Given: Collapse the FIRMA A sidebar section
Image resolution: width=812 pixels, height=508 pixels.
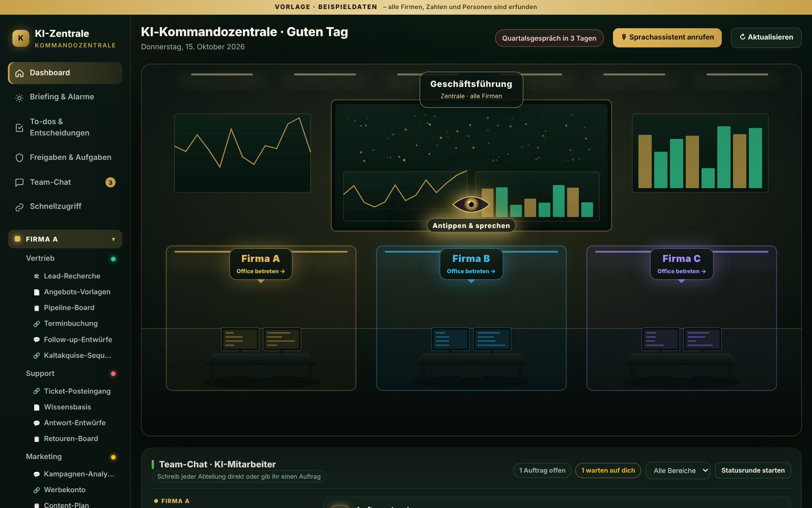Looking at the screenshot, I should pyautogui.click(x=65, y=239).
